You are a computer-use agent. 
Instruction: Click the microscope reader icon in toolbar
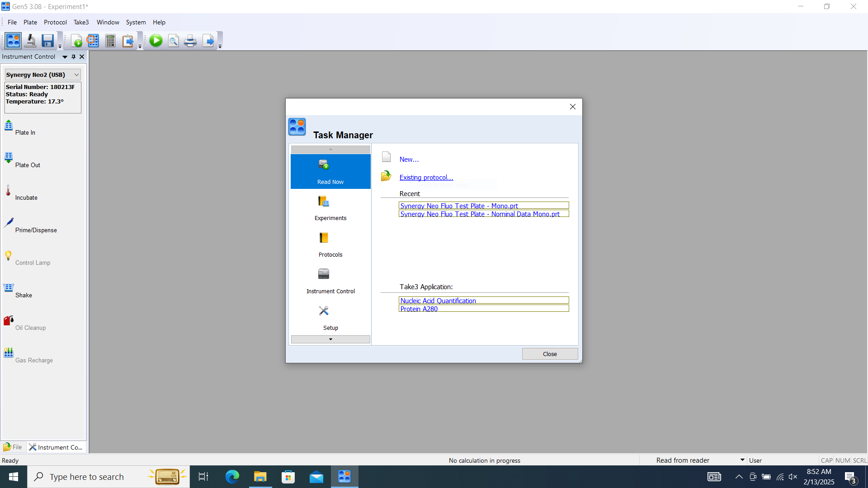click(x=30, y=41)
